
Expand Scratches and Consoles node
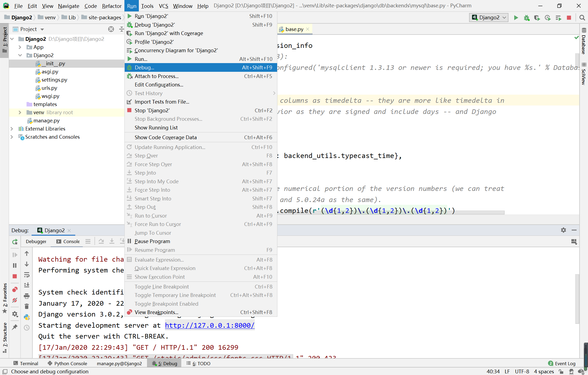tap(12, 137)
